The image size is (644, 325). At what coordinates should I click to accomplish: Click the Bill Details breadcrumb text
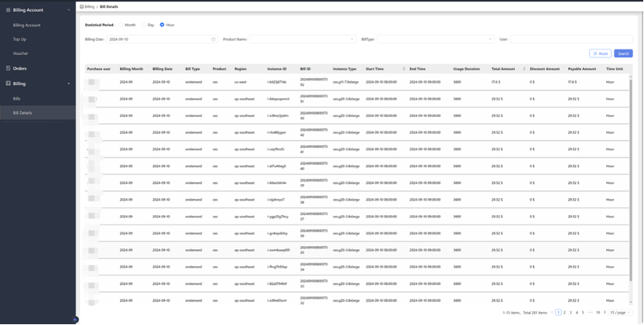click(x=109, y=6)
